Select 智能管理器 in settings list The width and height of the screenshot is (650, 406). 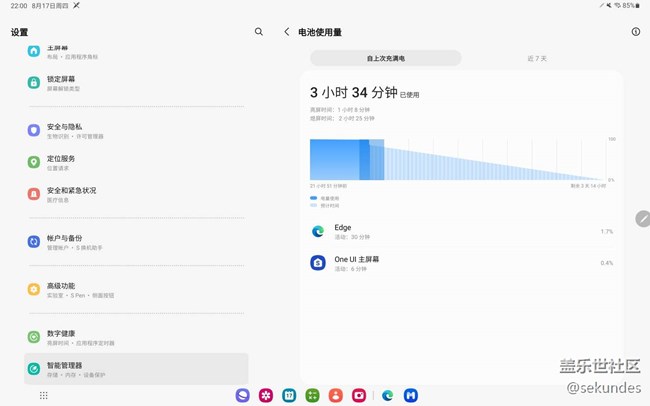click(x=135, y=369)
